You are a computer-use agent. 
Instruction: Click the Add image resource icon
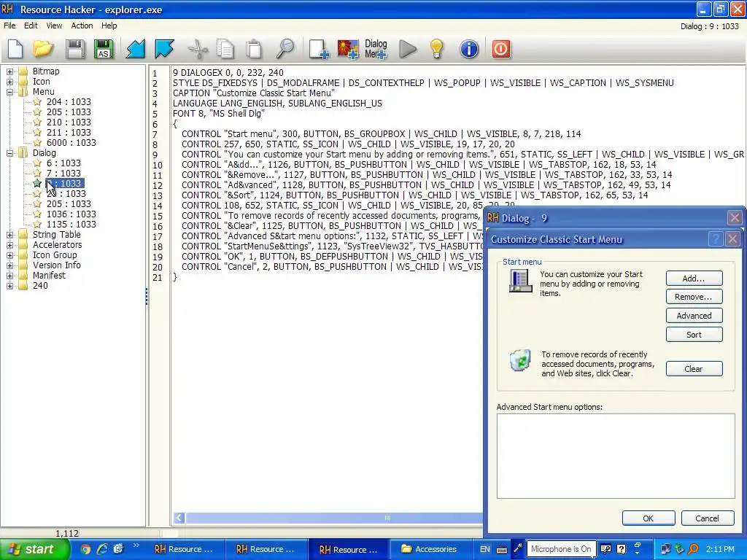[348, 49]
